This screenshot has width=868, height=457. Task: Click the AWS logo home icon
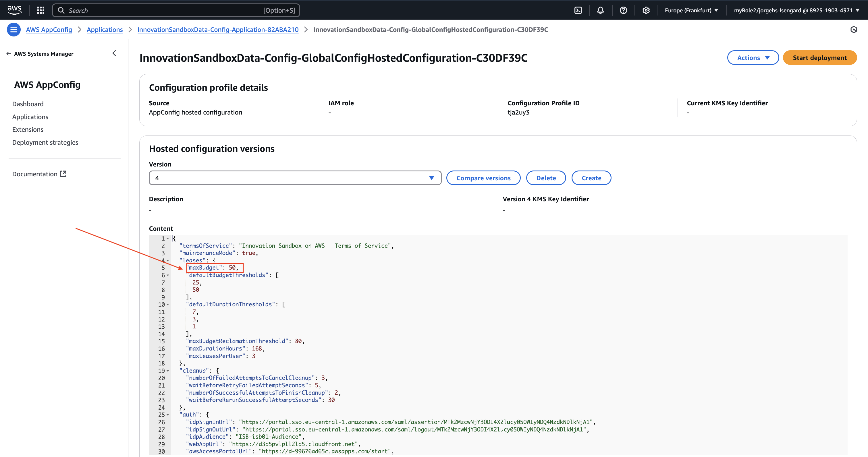(x=14, y=10)
